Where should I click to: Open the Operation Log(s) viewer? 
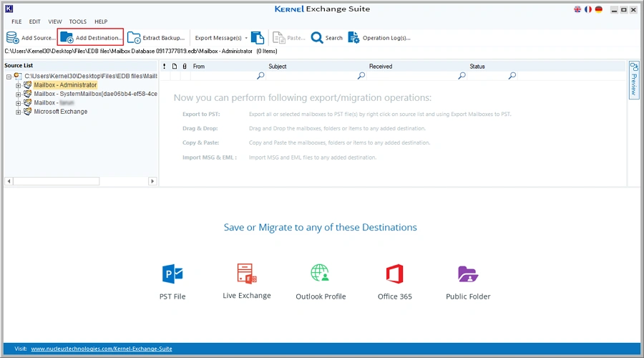pyautogui.click(x=354, y=38)
